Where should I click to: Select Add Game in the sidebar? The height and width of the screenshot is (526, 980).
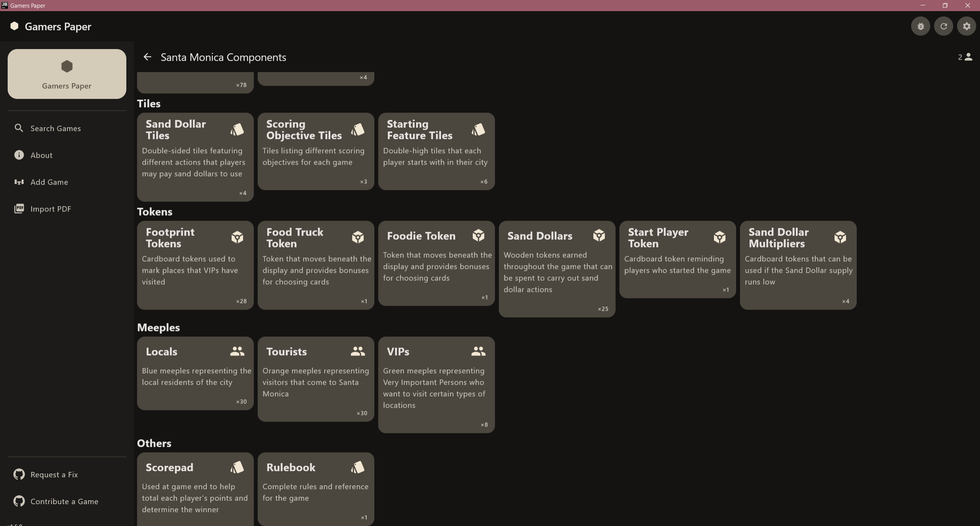click(x=49, y=182)
